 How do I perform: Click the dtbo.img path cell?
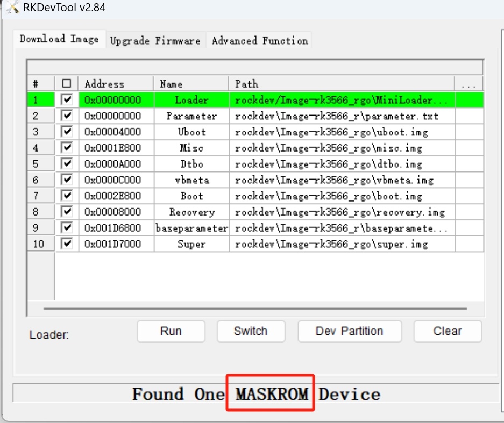[342, 164]
